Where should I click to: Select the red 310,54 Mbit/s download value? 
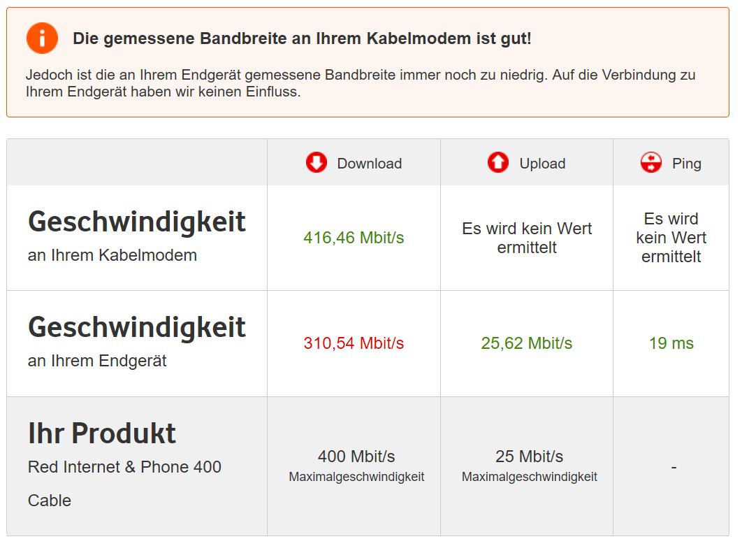pyautogui.click(x=354, y=343)
